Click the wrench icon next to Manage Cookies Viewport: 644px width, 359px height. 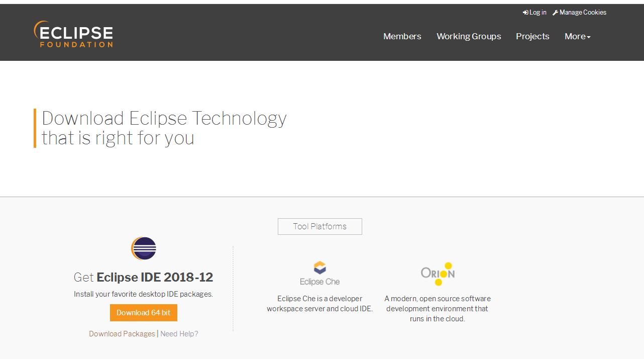point(556,12)
